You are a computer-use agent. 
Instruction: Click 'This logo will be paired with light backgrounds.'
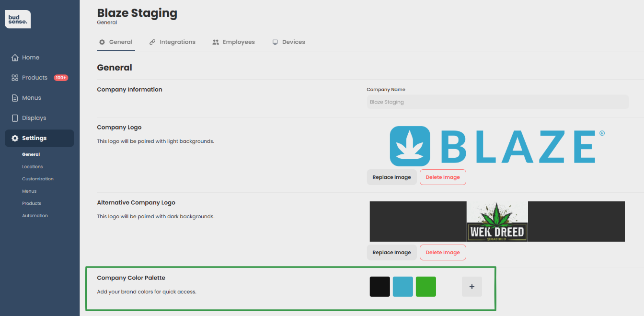[155, 141]
